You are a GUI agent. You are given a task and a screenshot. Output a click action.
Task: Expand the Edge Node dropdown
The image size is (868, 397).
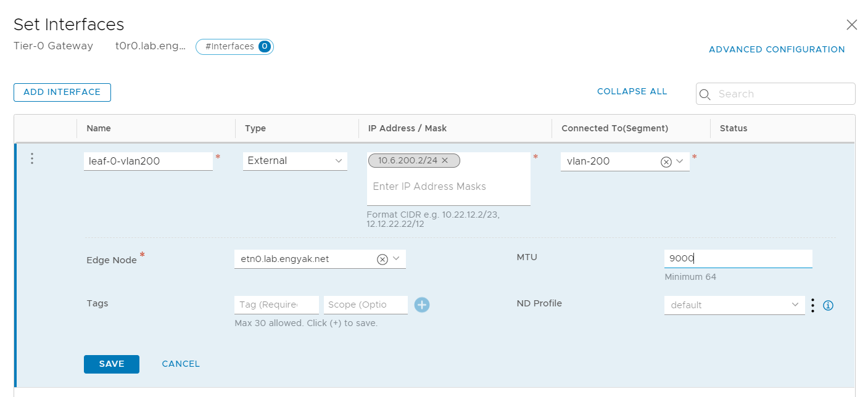tap(396, 259)
